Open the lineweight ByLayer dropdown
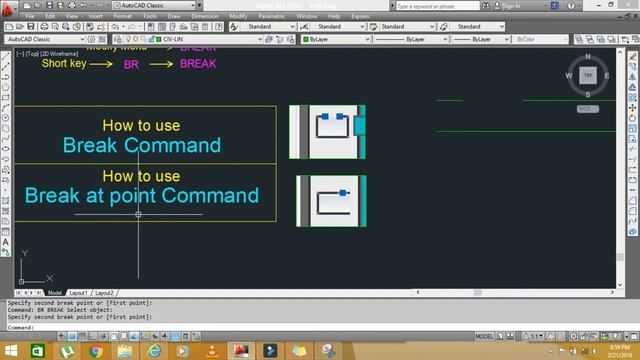The width and height of the screenshot is (640, 360). click(507, 39)
